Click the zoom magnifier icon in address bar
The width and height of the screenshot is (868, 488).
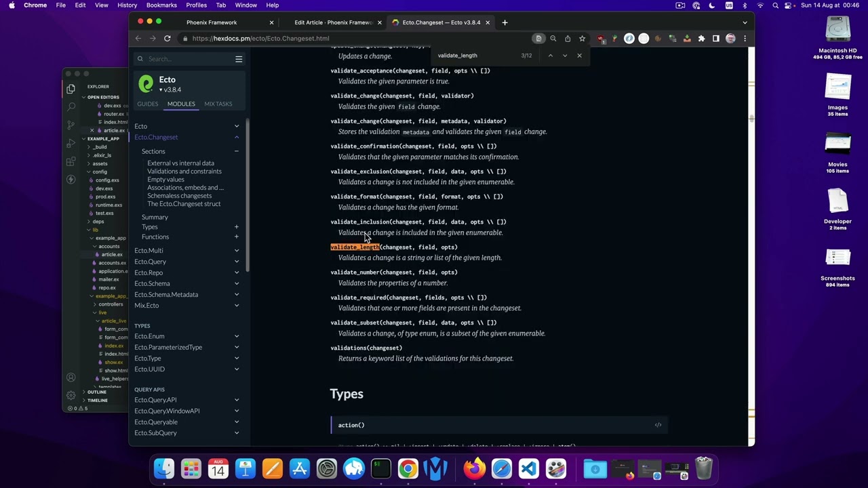pos(553,39)
